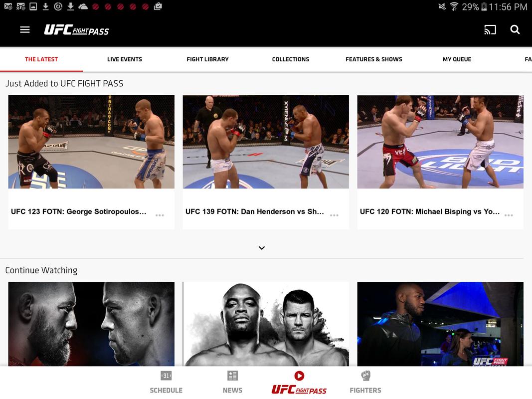This screenshot has width=532, height=399.
Task: Play UFC 139 FOTN Henderson fight thumbnail
Action: coord(266,142)
